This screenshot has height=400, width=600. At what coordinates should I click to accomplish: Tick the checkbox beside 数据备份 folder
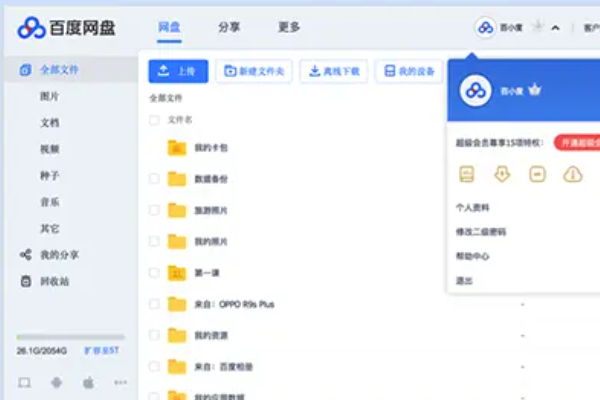pos(154,179)
